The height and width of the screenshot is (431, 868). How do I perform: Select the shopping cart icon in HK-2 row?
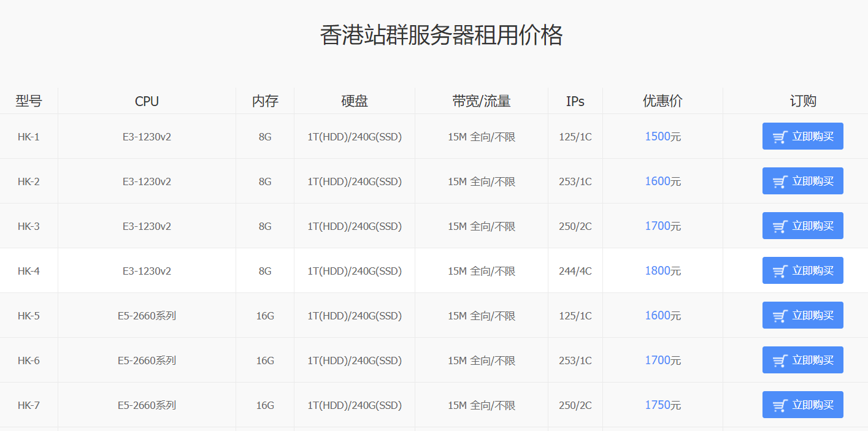point(780,181)
